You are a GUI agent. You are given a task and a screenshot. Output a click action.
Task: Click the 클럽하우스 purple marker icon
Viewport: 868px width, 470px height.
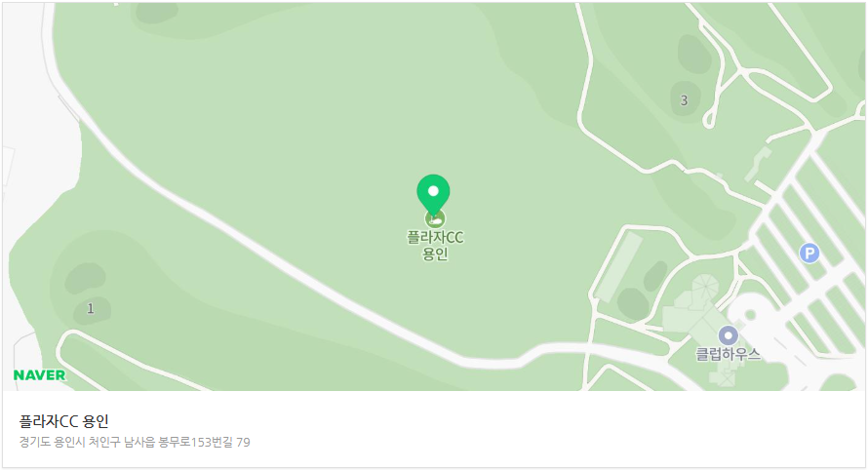coord(728,335)
